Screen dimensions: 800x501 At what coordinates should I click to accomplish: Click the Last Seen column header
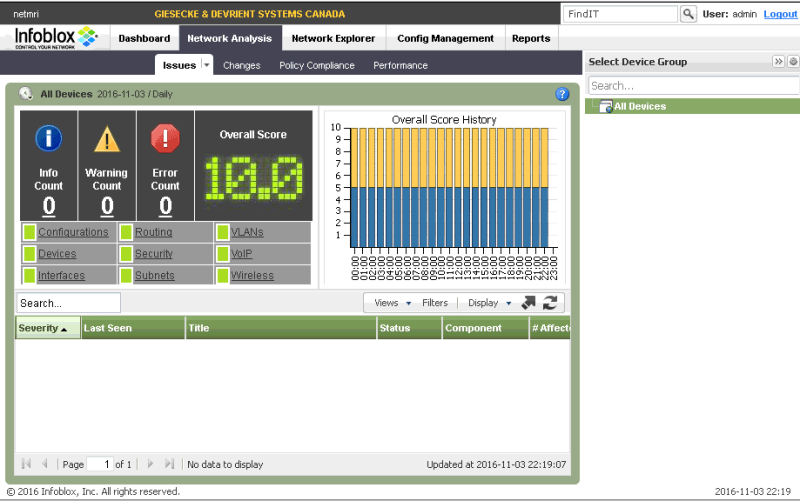coord(133,328)
